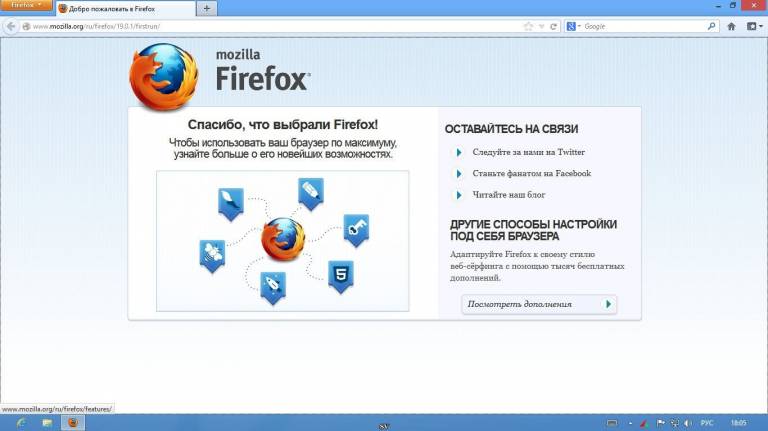Bookmark this page with the star icon
Image resolution: width=768 pixels, height=431 pixels.
528,26
